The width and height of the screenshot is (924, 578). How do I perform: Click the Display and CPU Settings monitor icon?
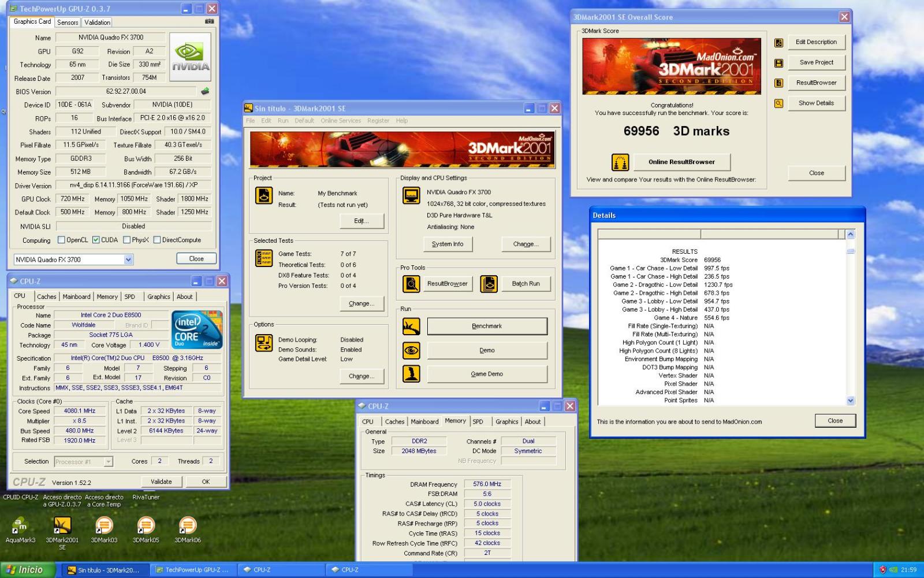(411, 195)
